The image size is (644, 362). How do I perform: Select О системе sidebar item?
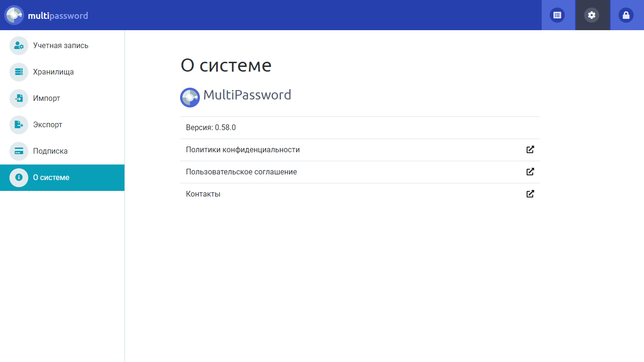point(62,178)
